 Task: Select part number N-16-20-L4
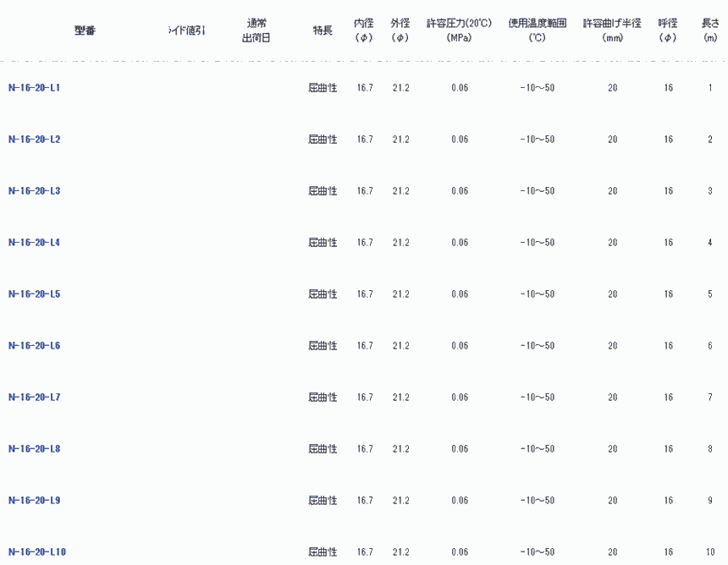(x=34, y=243)
